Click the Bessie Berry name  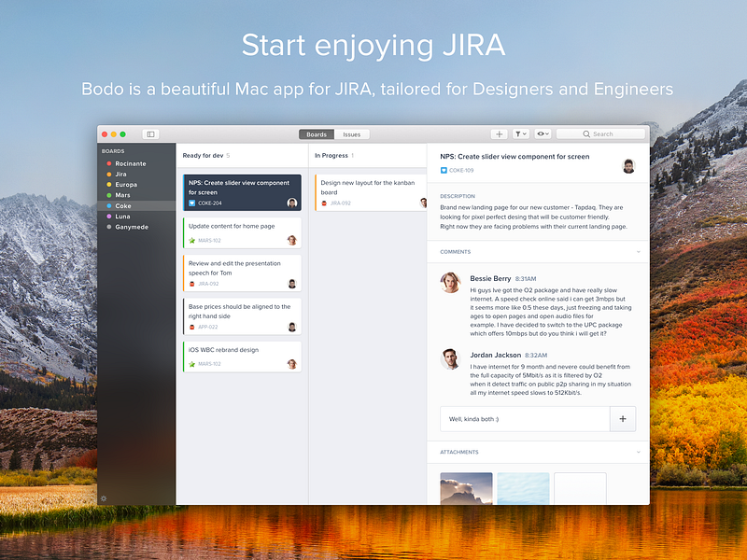tap(490, 278)
